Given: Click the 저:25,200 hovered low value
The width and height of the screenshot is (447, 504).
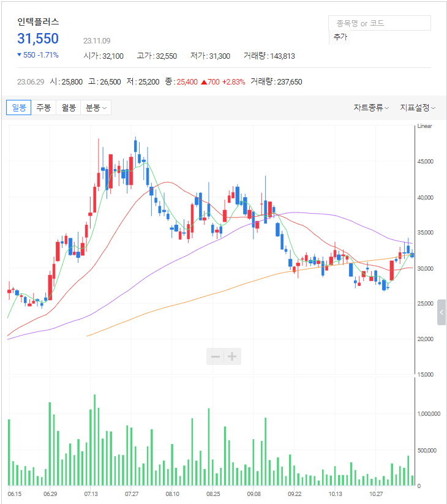Looking at the screenshot, I should [x=143, y=82].
